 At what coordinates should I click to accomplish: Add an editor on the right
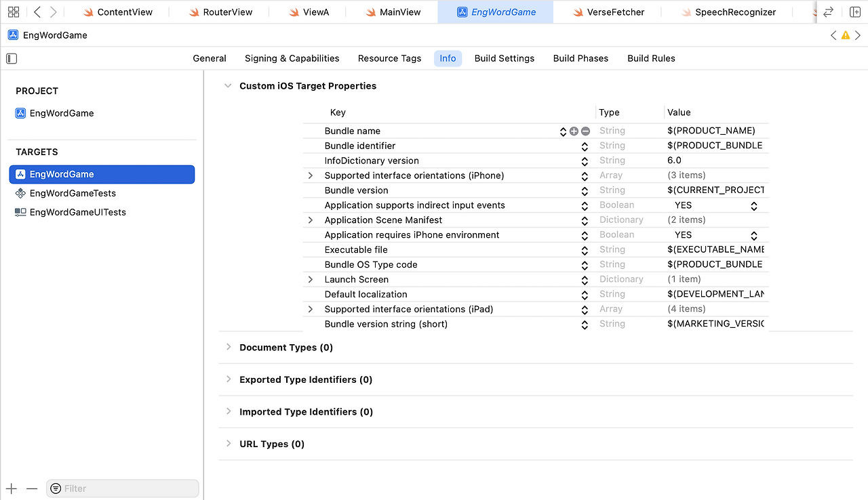855,12
